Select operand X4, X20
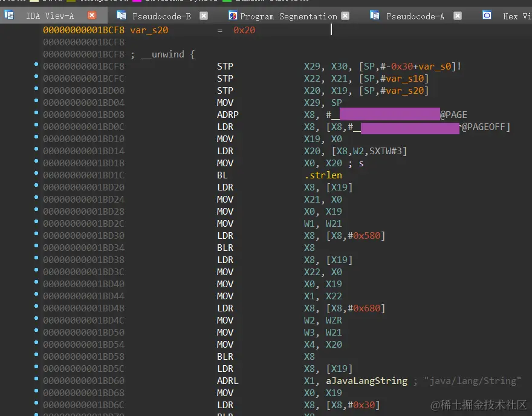The height and width of the screenshot is (416, 532). click(x=323, y=345)
